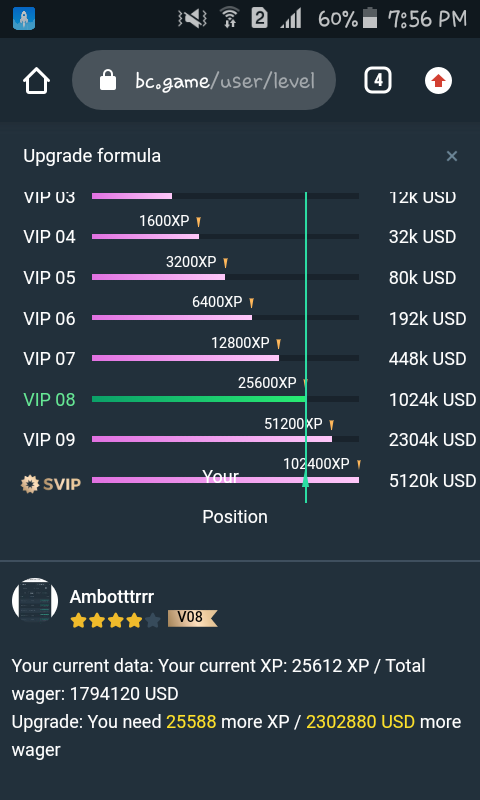Tap the browser home icon
Screen dimensions: 480x800
click(x=36, y=81)
